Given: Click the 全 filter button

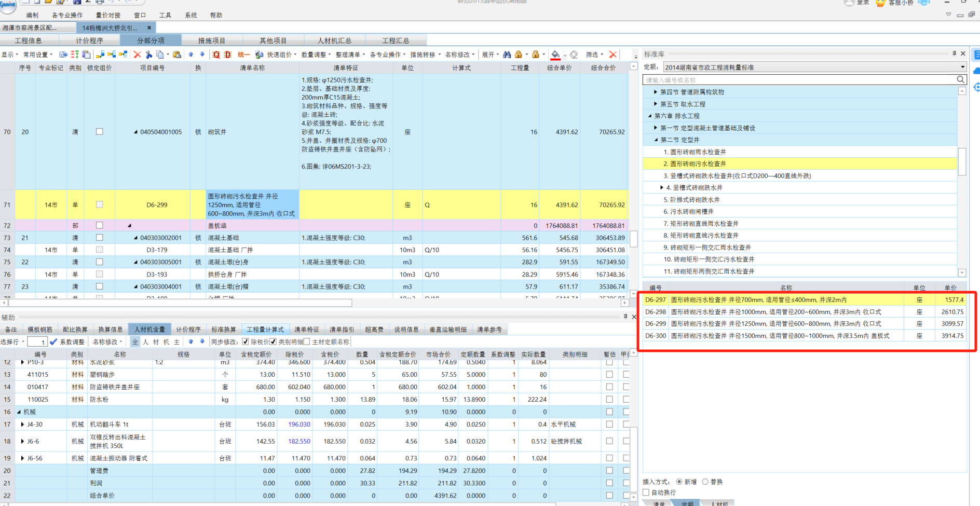Looking at the screenshot, I should [x=135, y=341].
